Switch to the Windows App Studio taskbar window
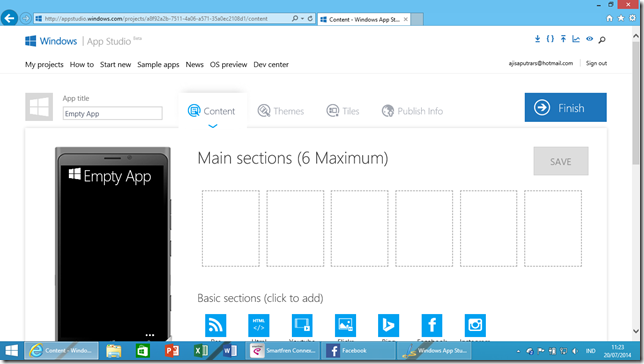Image resolution: width=644 pixels, height=364 pixels. (434, 351)
